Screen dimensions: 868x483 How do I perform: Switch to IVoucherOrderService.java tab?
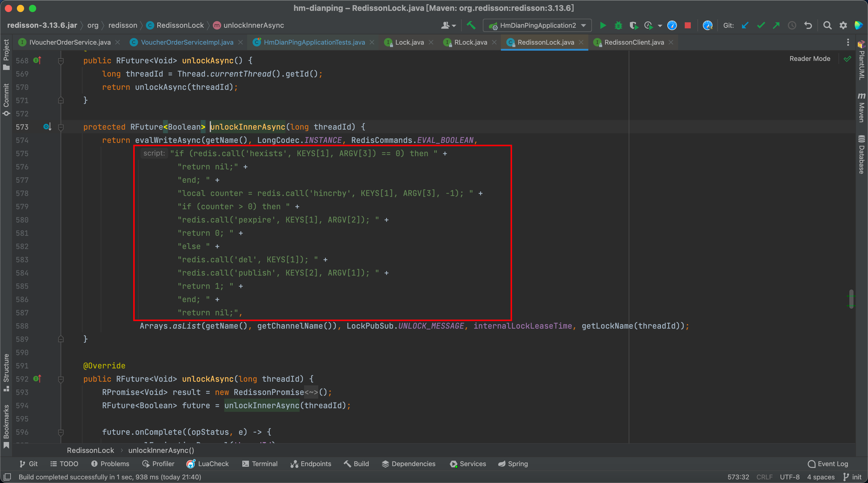tap(70, 42)
